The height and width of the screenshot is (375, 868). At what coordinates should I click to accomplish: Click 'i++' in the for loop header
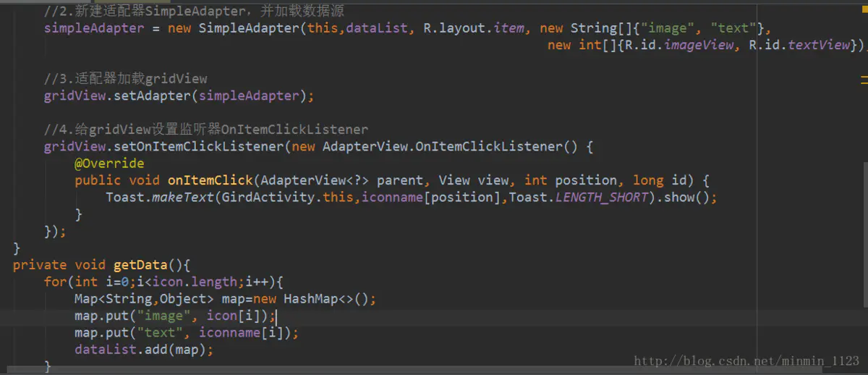[257, 282]
